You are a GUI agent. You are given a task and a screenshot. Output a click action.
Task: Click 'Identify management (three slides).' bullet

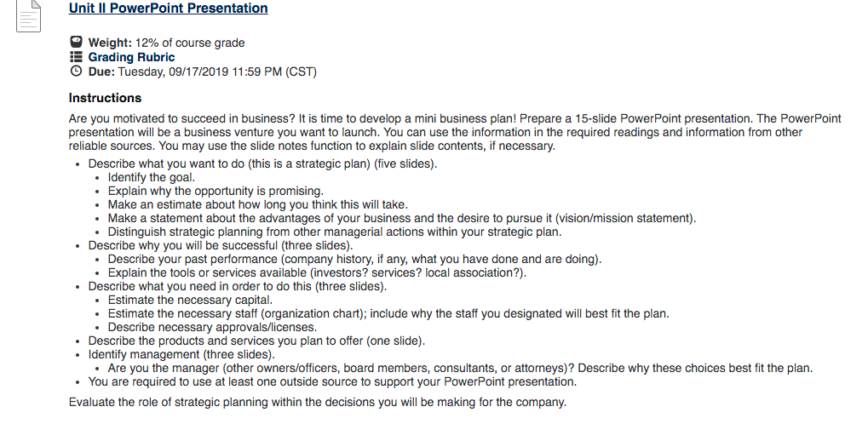(x=181, y=354)
